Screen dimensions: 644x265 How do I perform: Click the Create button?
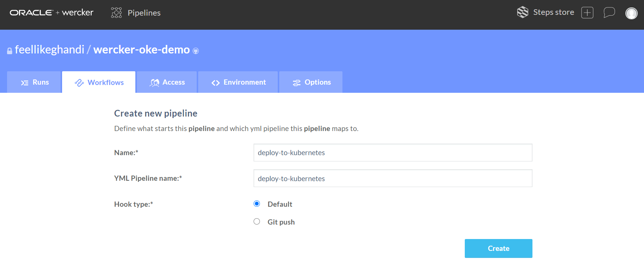point(498,248)
